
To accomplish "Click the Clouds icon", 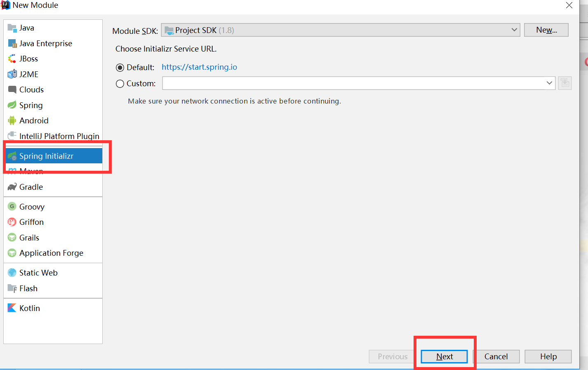I will [12, 90].
